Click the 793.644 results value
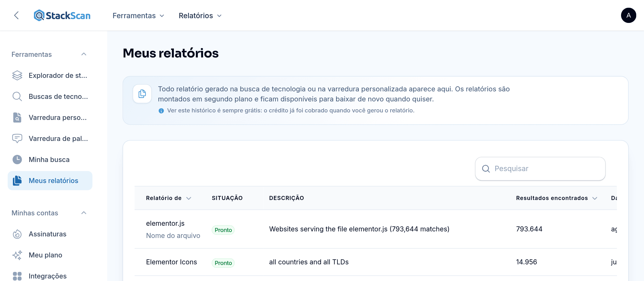644x281 pixels. 529,229
